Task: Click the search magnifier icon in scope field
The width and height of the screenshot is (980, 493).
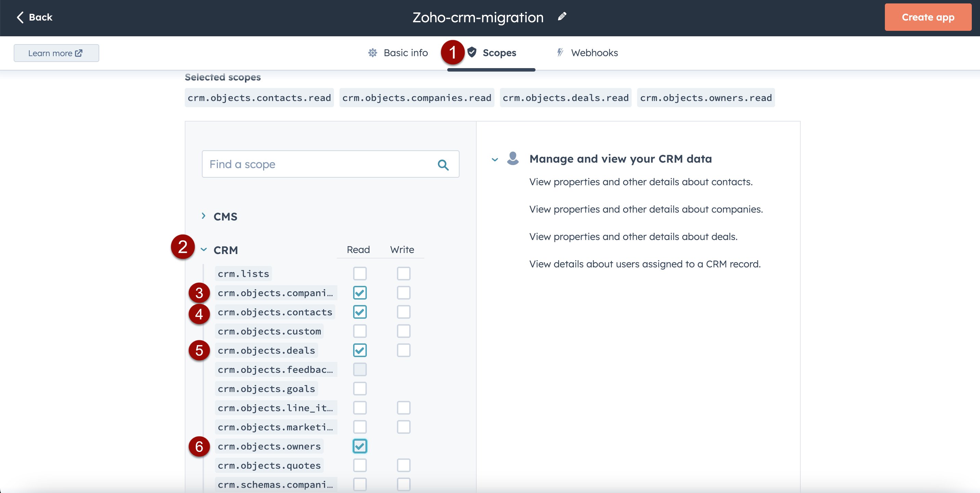Action: (x=443, y=164)
